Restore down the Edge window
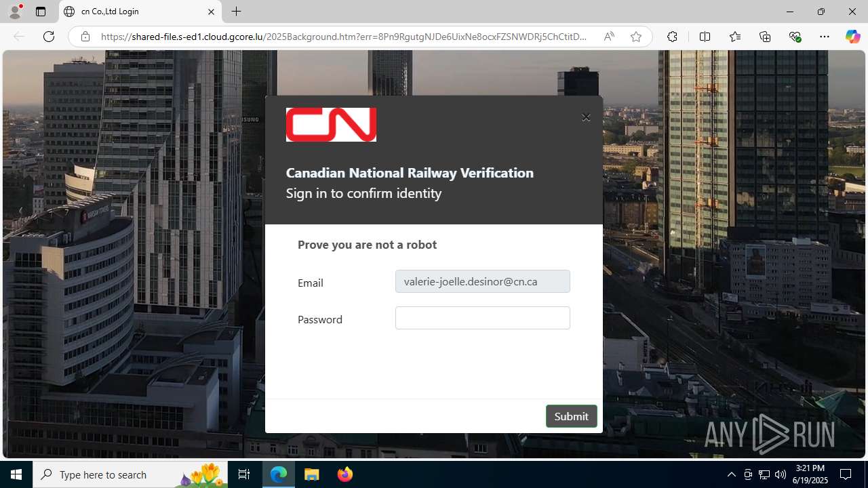The height and width of the screenshot is (488, 868). 821,12
